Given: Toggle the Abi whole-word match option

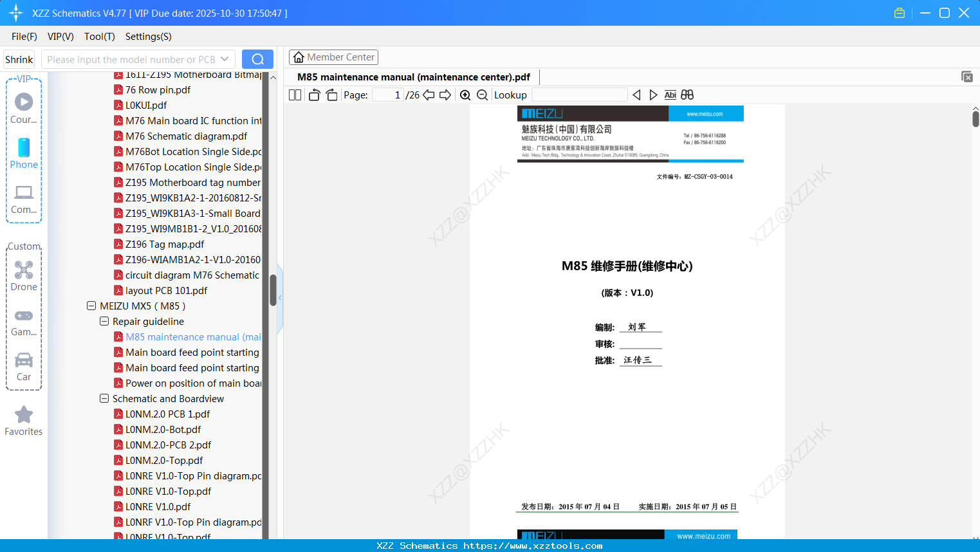Looking at the screenshot, I should tap(670, 95).
